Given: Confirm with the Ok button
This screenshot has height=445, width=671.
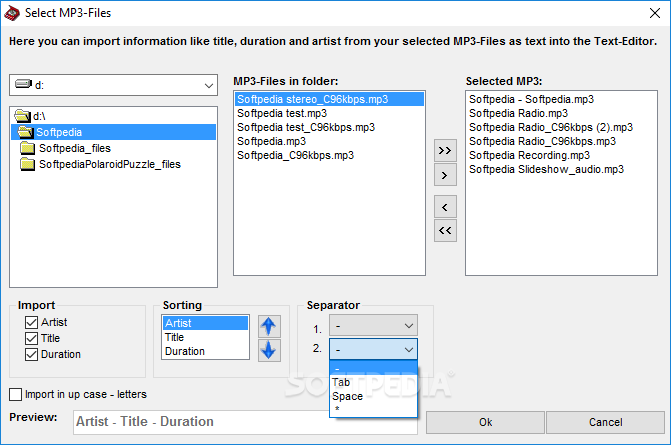Looking at the screenshot, I should 485,422.
